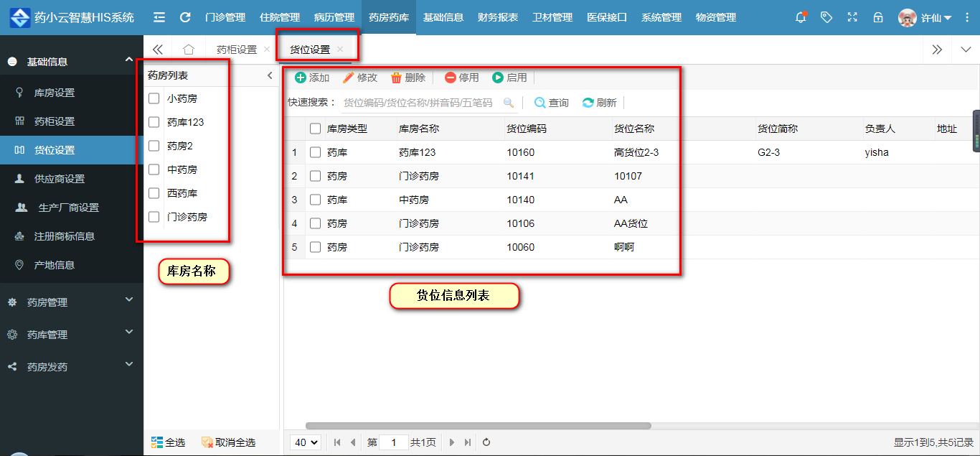Viewport: 980px width, 456px height.
Task: Click 全选 select all button
Action: 168,442
